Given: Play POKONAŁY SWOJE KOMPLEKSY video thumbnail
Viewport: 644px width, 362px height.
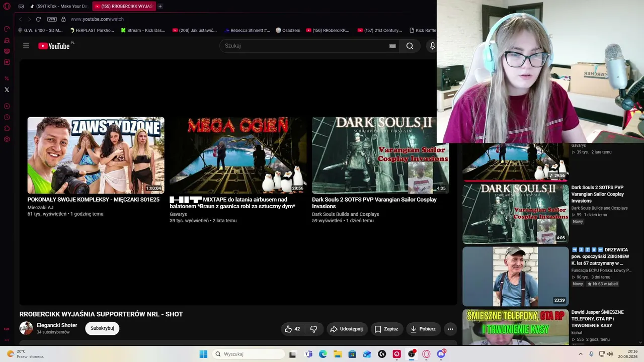Looking at the screenshot, I should (x=96, y=155).
